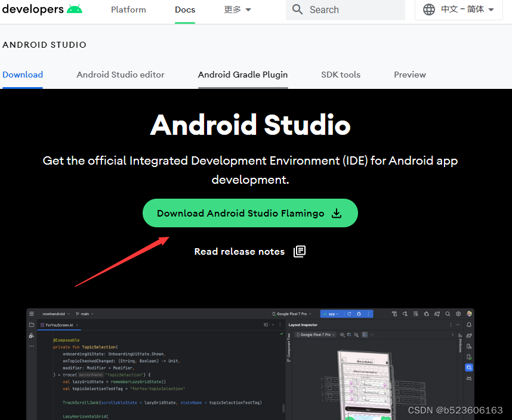
Task: Close the ForYouScreen.kt tab
Action: (77, 325)
